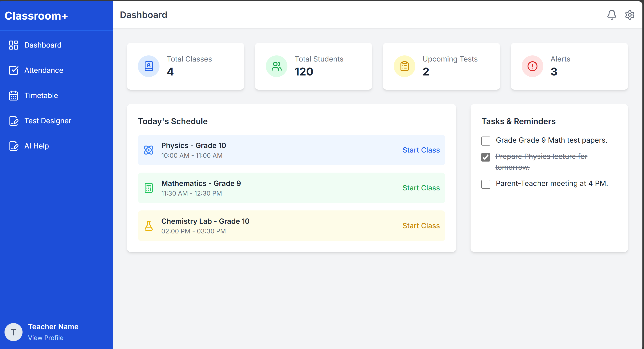Click the red Alerts warning icon

(x=532, y=66)
